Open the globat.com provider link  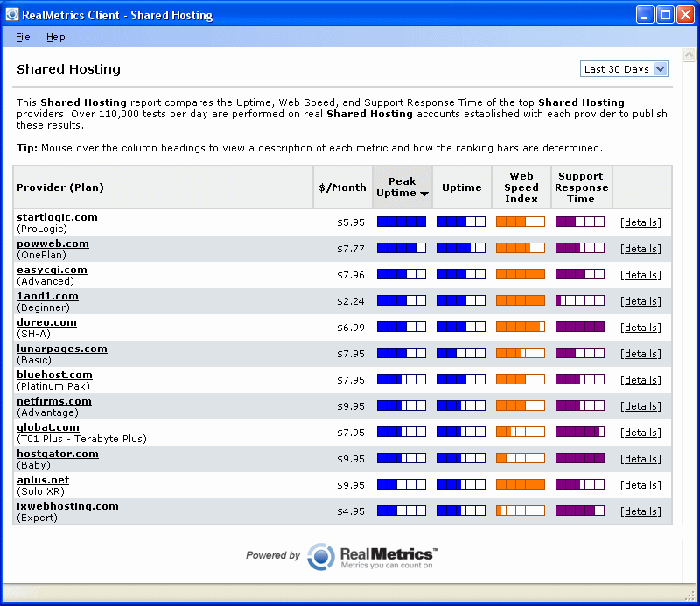[48, 427]
